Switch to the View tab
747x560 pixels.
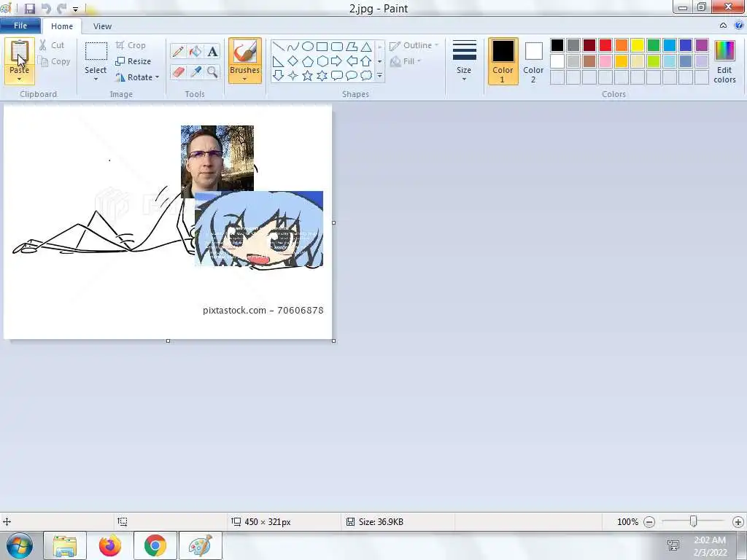pyautogui.click(x=102, y=26)
